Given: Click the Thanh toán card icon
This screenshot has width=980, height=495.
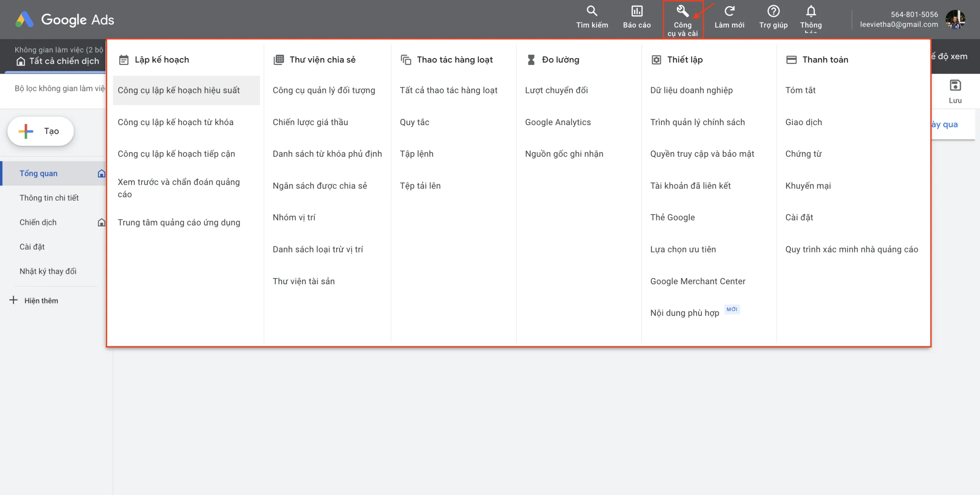Looking at the screenshot, I should pos(791,60).
